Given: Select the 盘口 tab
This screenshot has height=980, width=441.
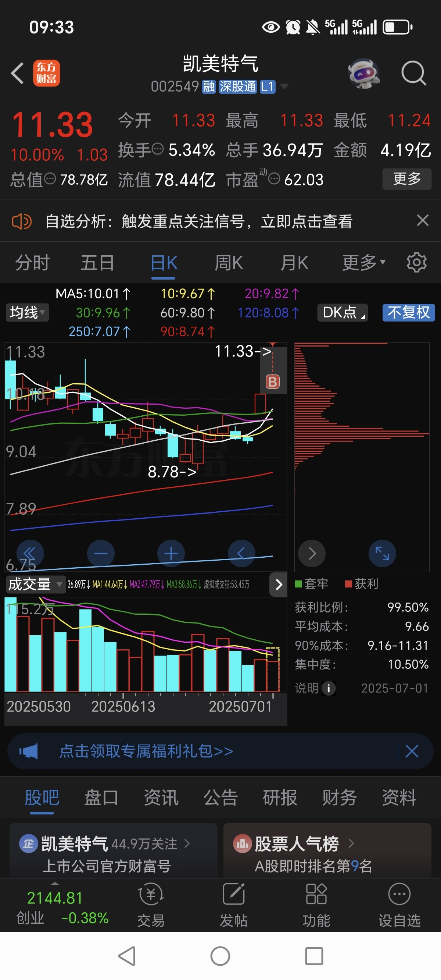Looking at the screenshot, I should (101, 797).
